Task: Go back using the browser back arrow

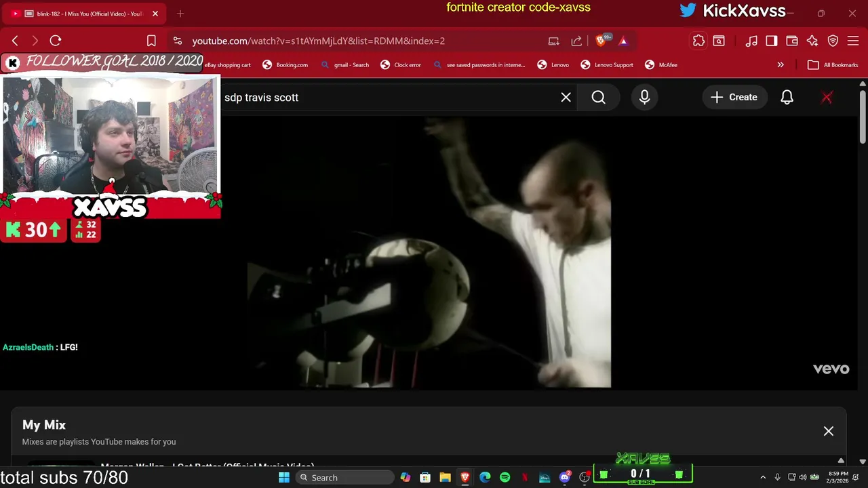Action: click(x=15, y=41)
